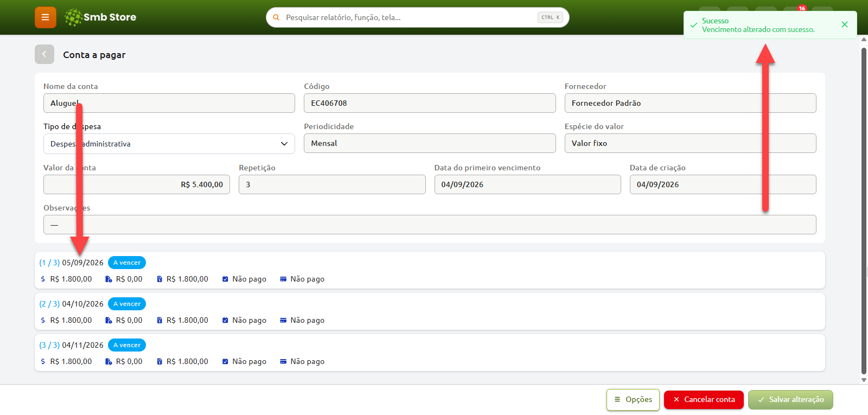The width and height of the screenshot is (868, 415).
Task: Open the orange hamburger menu
Action: pos(46,17)
